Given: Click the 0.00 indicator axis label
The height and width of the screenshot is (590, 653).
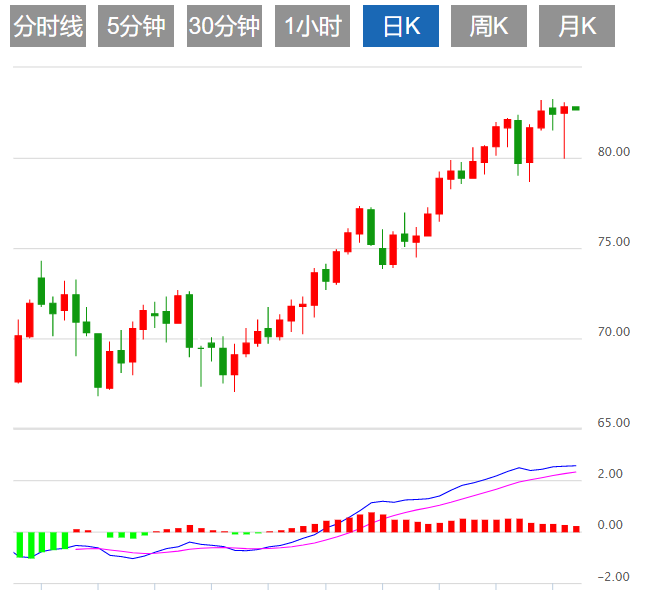Looking at the screenshot, I should [x=610, y=525].
